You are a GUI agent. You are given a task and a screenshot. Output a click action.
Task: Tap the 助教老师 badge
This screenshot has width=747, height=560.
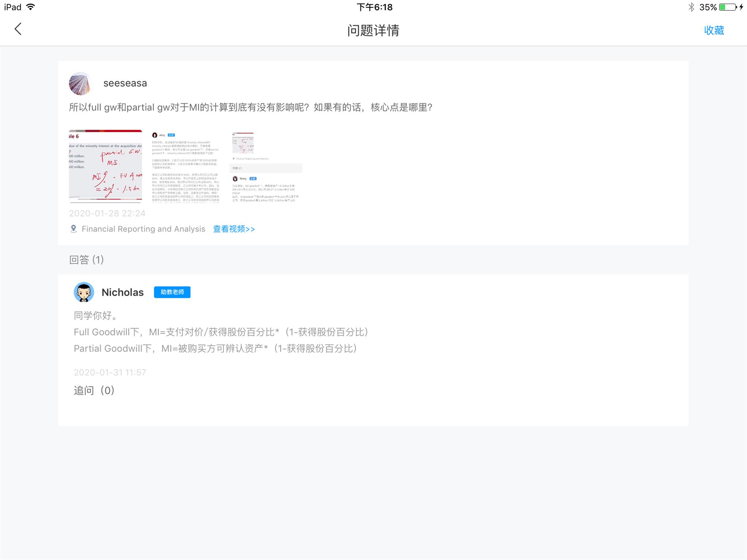pyautogui.click(x=172, y=292)
